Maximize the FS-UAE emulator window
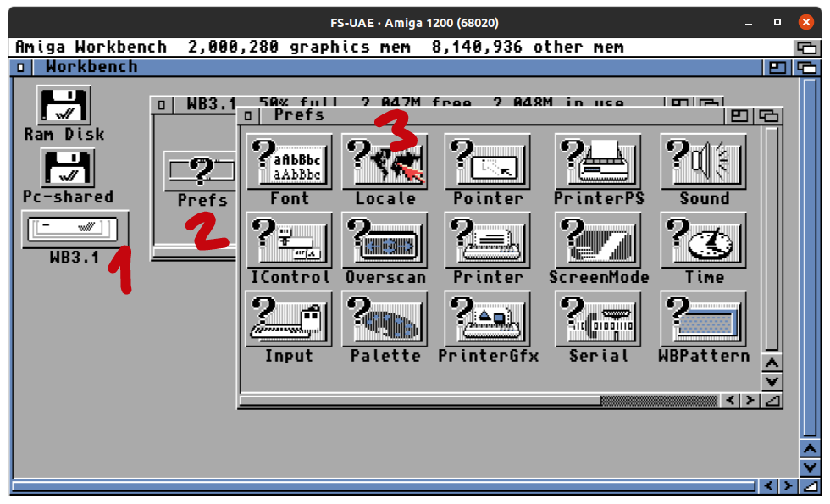Screen dimensions: 830x504 click(777, 22)
